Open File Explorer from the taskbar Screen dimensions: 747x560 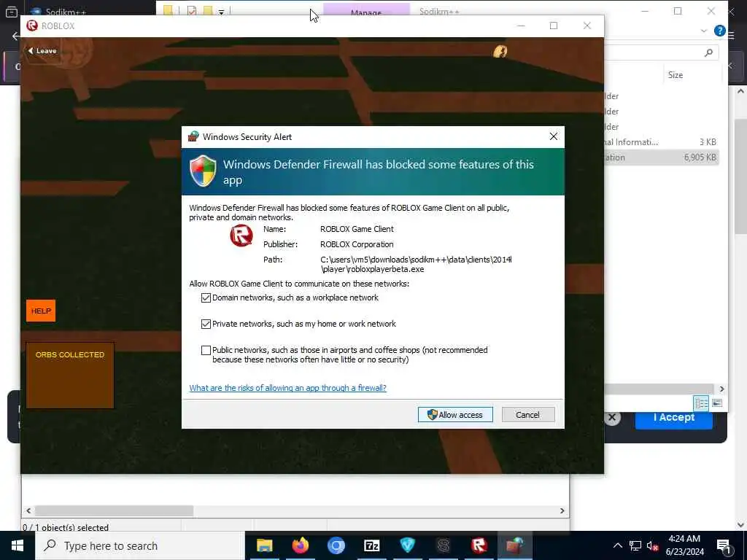(x=264, y=545)
